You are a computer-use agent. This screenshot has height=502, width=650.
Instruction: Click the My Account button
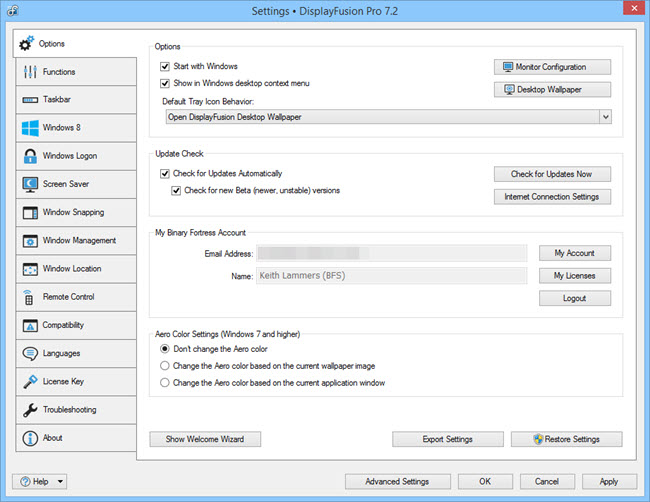[x=575, y=253]
